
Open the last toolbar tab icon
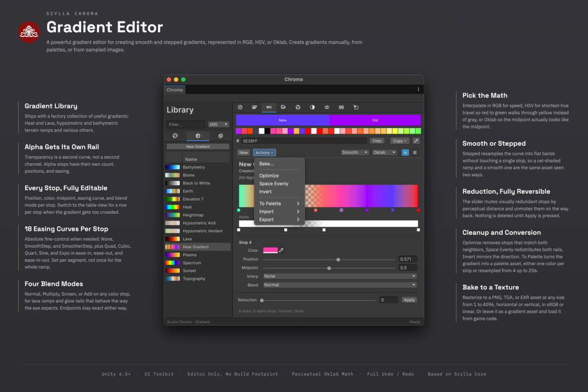(x=356, y=107)
